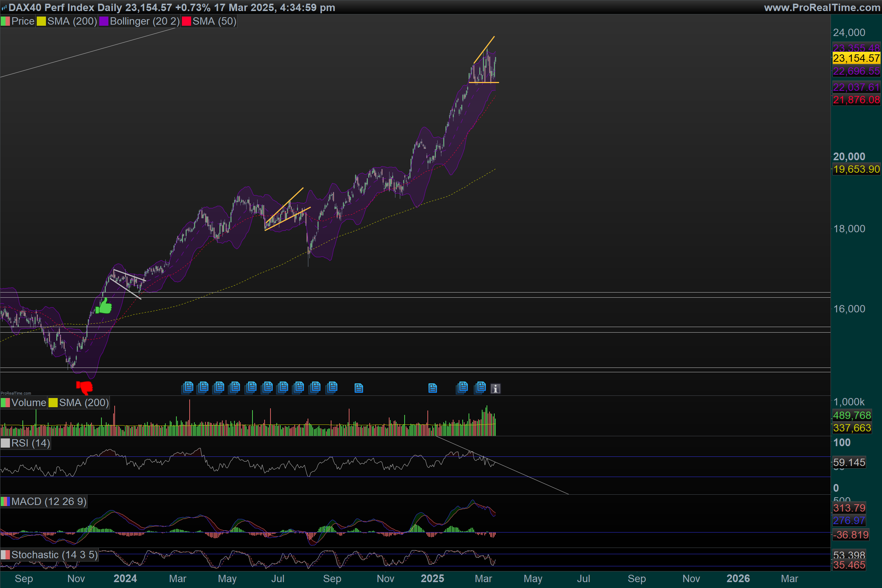Open Bollinger (20 2) indicator settings label
This screenshot has height=588, width=882.
click(144, 21)
